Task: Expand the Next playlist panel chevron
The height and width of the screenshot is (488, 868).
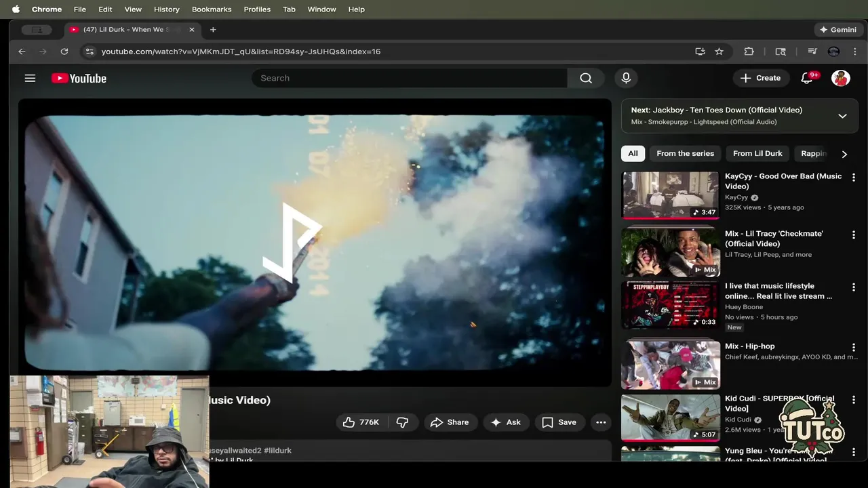Action: [x=842, y=116]
